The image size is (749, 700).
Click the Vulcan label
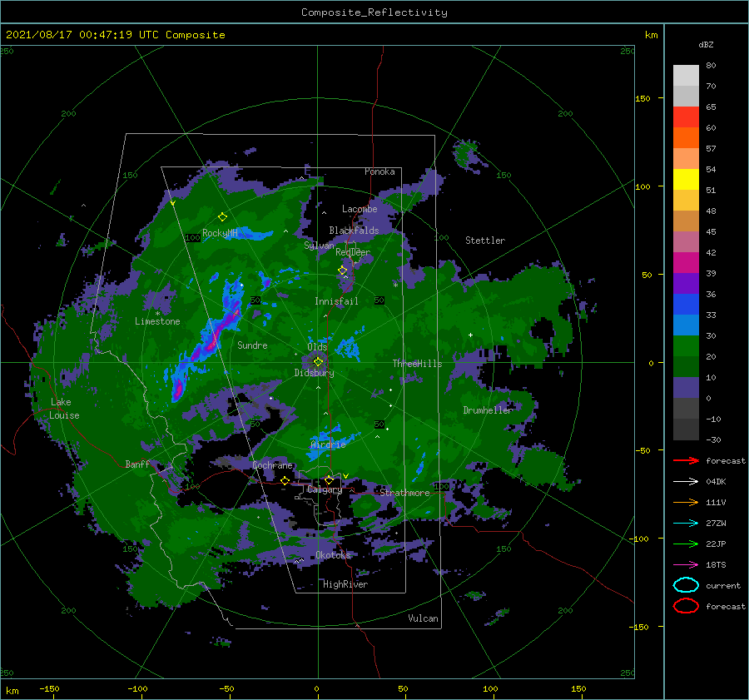coord(423,618)
